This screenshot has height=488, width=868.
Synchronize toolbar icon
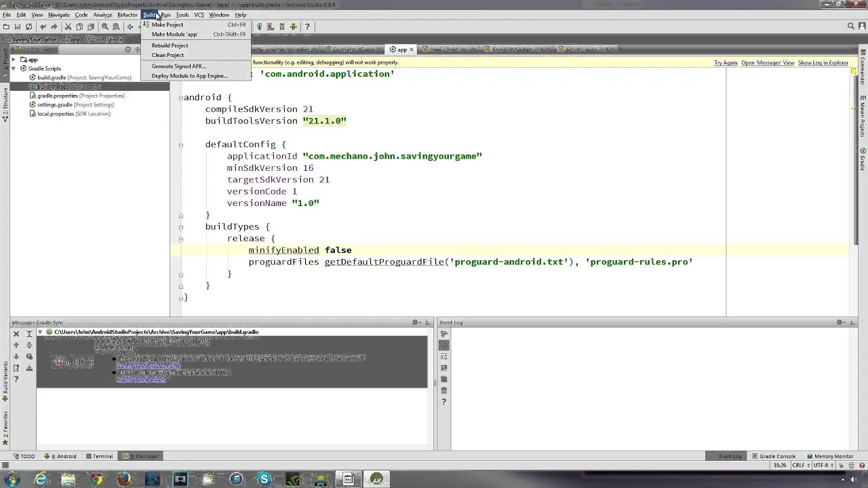coord(29,26)
